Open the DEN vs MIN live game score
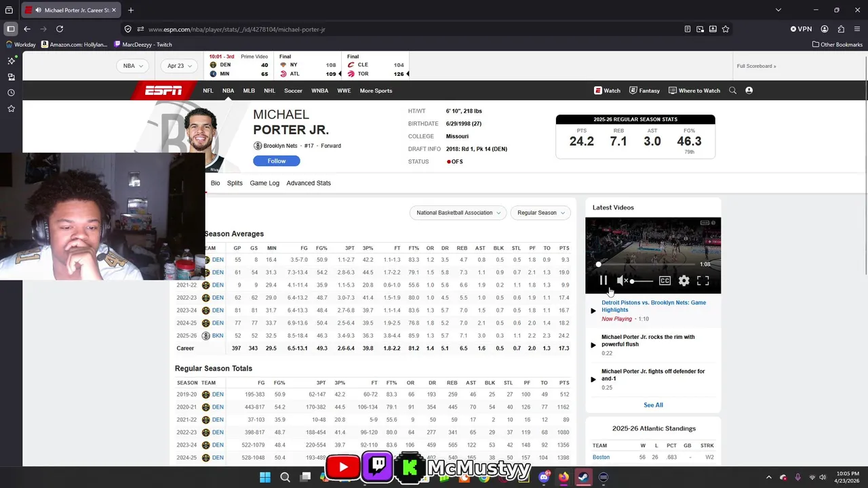 point(239,66)
